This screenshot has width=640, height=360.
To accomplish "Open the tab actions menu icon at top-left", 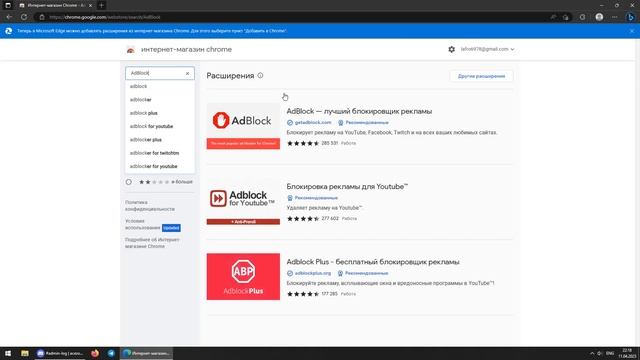I will point(8,5).
